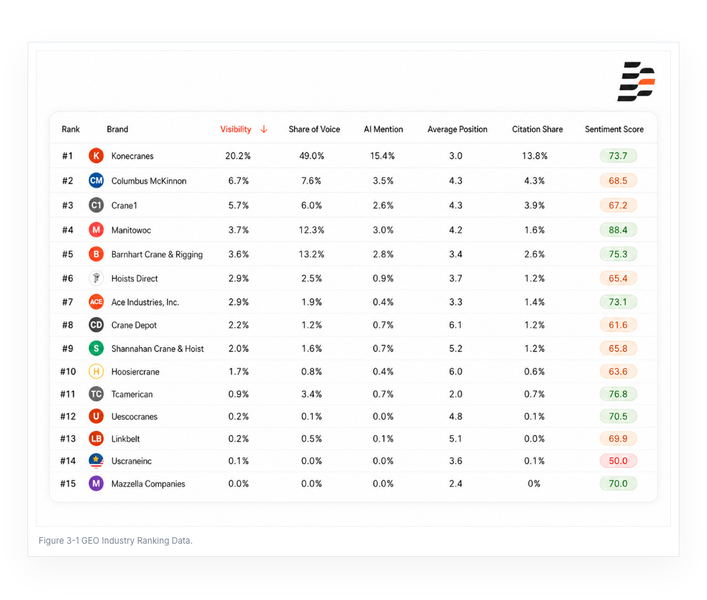
Task: Sort table by Citation Share header
Action: click(x=537, y=129)
